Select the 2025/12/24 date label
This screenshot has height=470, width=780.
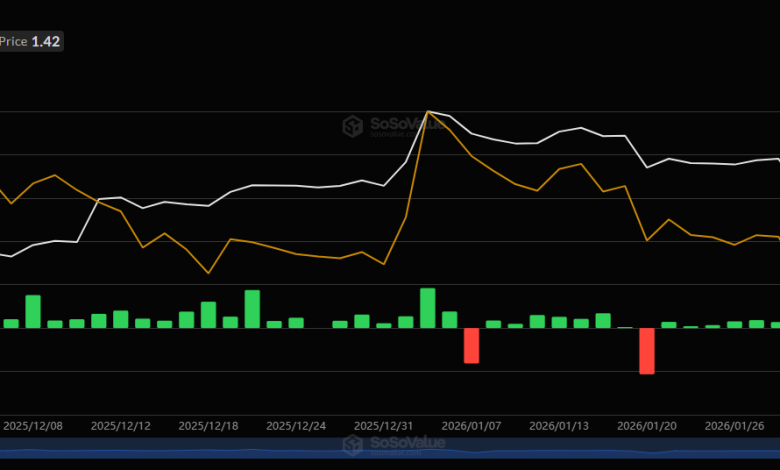click(296, 425)
